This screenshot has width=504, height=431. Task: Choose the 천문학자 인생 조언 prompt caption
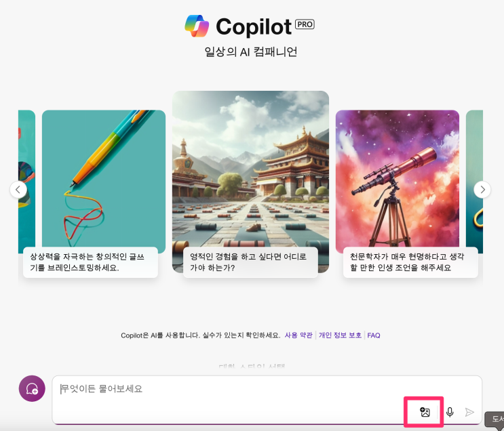pyautogui.click(x=410, y=262)
